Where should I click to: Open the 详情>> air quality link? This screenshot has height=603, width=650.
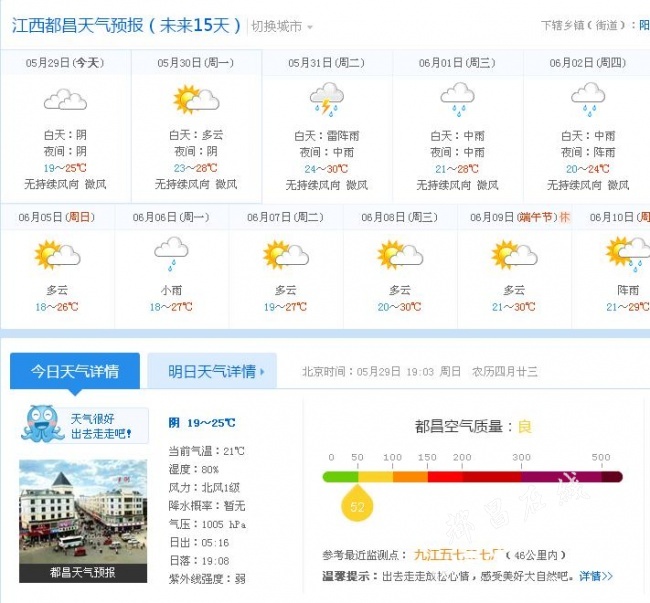[x=596, y=576]
